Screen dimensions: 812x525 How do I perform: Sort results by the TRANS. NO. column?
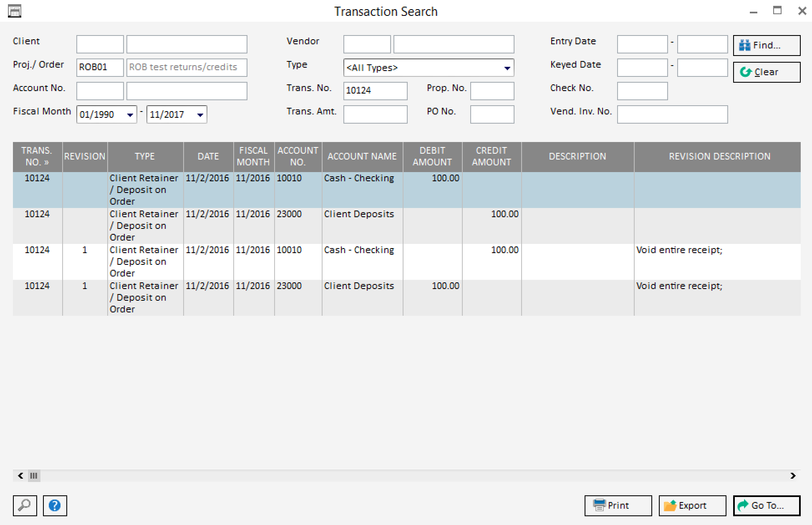37,157
